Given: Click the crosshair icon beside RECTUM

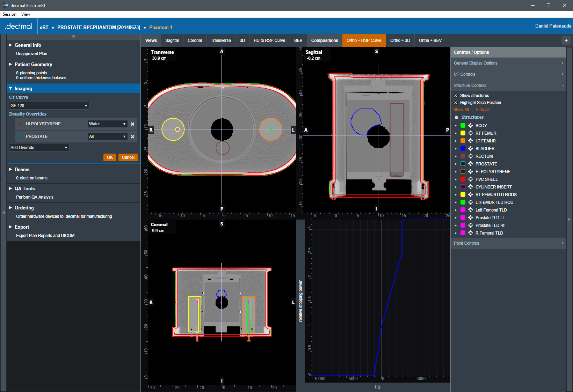Looking at the screenshot, I should tap(471, 156).
